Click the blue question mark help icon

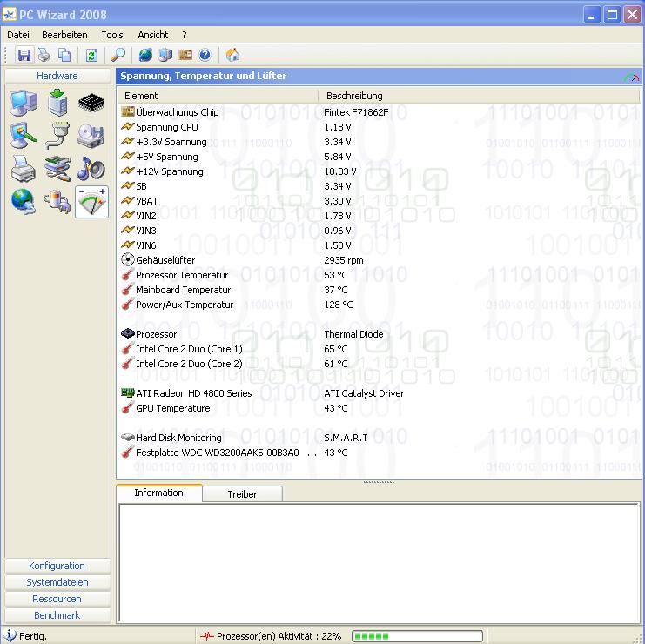point(205,55)
